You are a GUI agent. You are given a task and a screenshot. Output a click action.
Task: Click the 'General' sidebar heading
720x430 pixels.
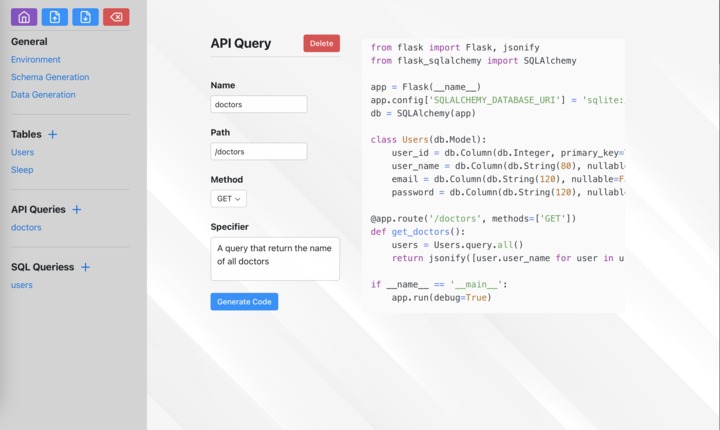29,42
